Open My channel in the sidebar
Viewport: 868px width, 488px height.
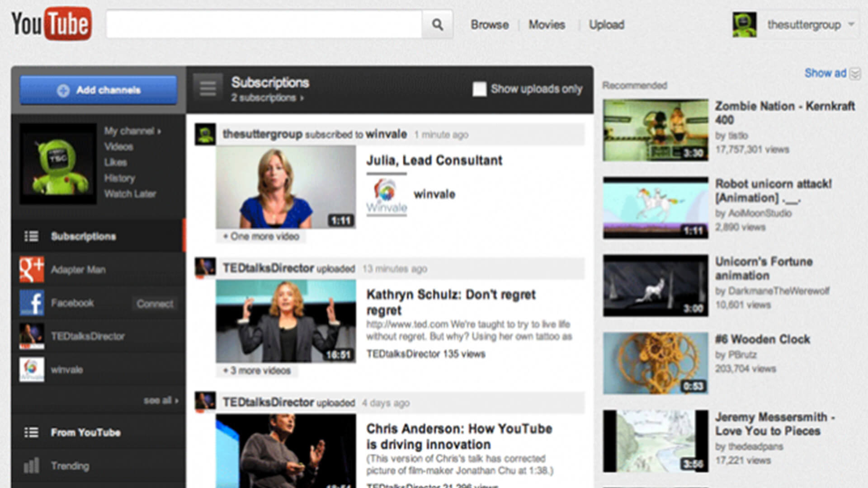pyautogui.click(x=132, y=131)
